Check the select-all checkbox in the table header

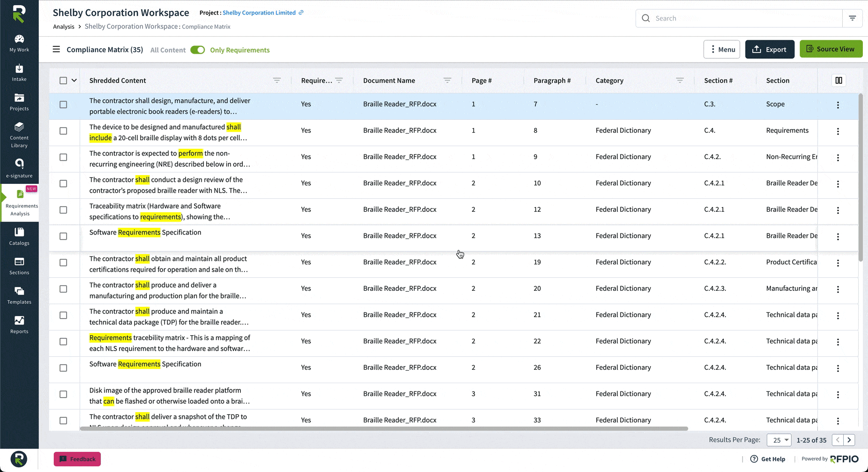63,81
